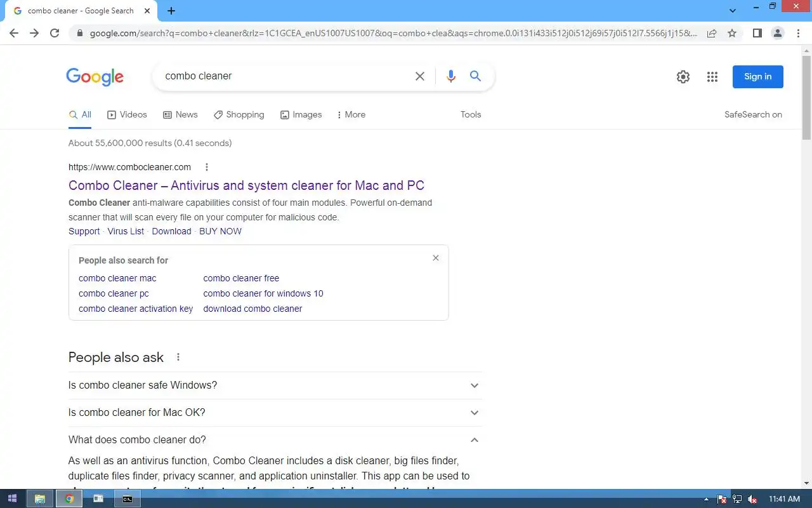
Task: Click the muted volume tray icon
Action: coord(752,499)
